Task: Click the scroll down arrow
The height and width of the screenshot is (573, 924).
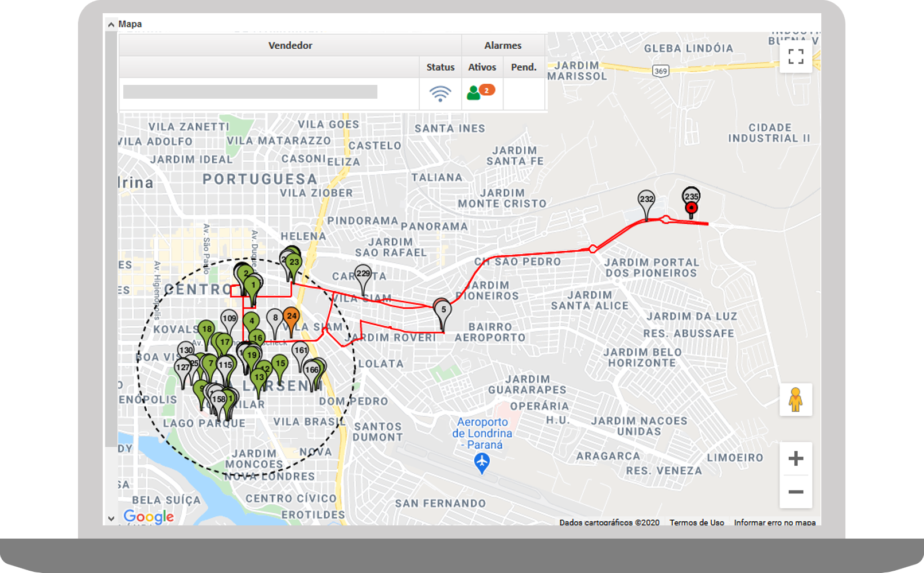Action: pos(111,519)
